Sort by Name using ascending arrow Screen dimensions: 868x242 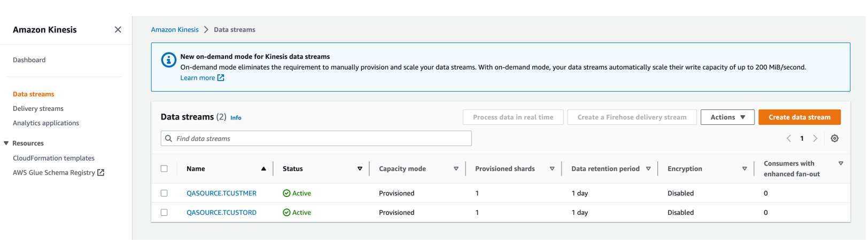tap(264, 169)
